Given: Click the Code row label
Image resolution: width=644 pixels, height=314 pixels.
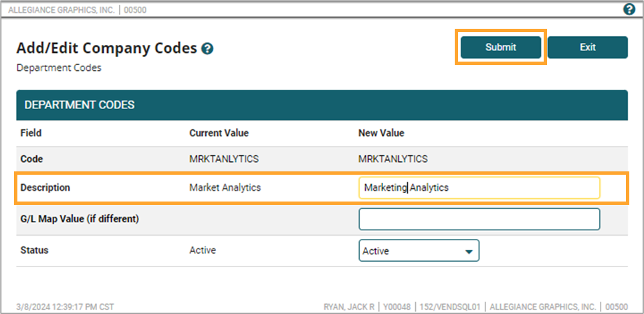Looking at the screenshot, I should tap(31, 159).
